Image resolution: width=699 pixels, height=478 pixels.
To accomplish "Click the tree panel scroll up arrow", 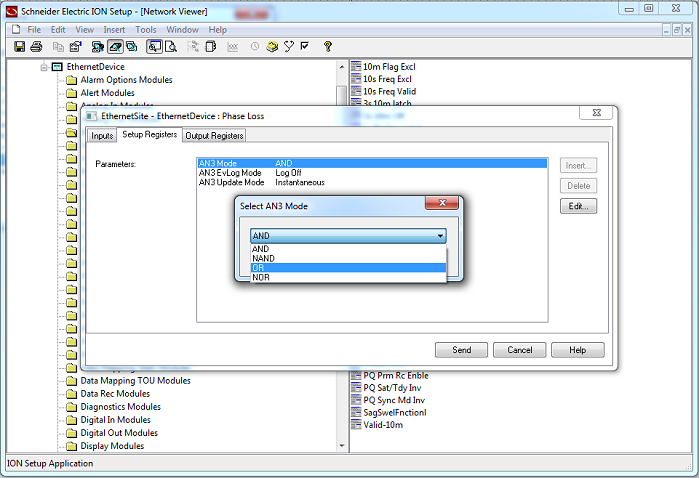I will point(342,67).
